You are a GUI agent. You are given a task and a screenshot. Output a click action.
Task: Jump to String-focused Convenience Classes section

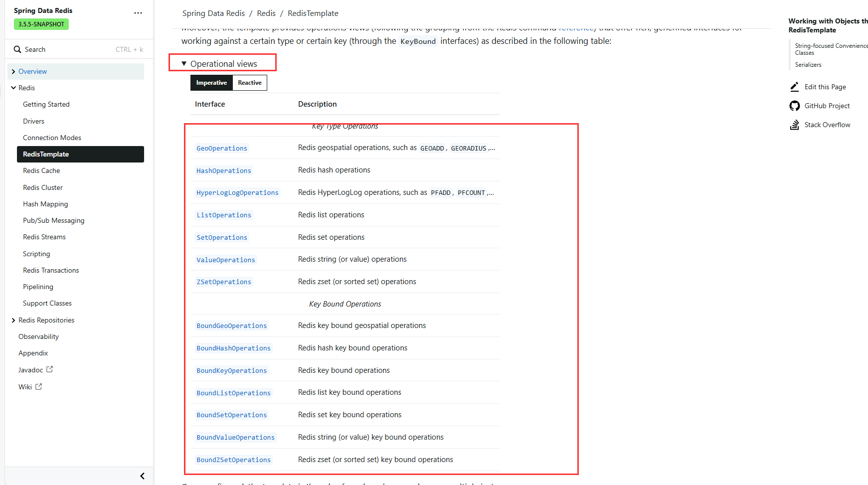tap(831, 49)
